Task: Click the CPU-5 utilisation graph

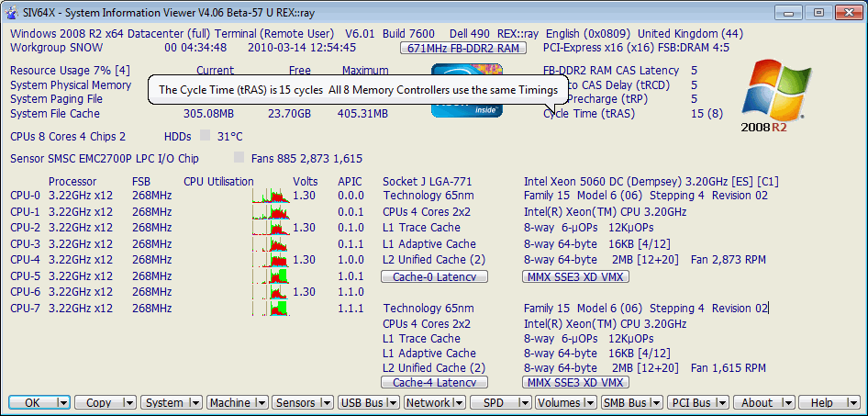Action: point(271,275)
